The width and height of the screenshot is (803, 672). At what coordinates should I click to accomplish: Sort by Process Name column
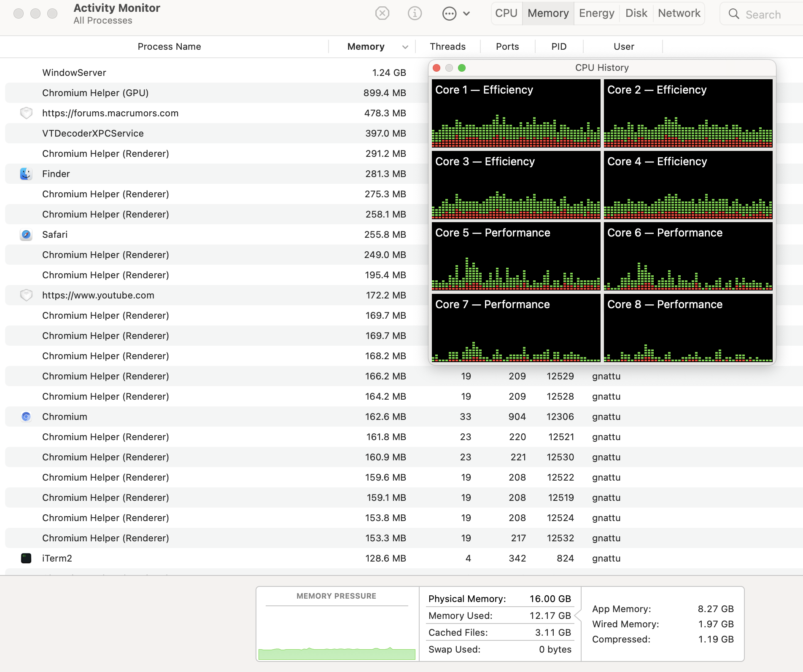[x=169, y=46]
